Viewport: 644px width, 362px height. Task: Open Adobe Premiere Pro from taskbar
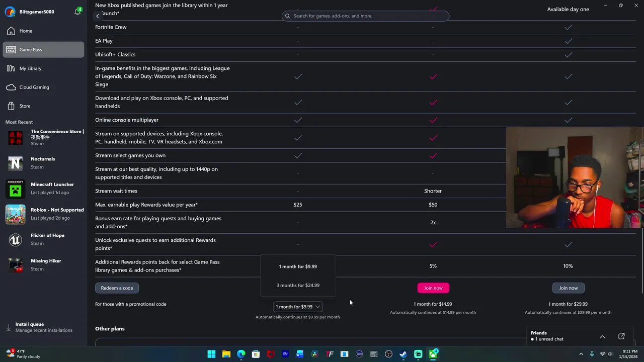(285, 354)
